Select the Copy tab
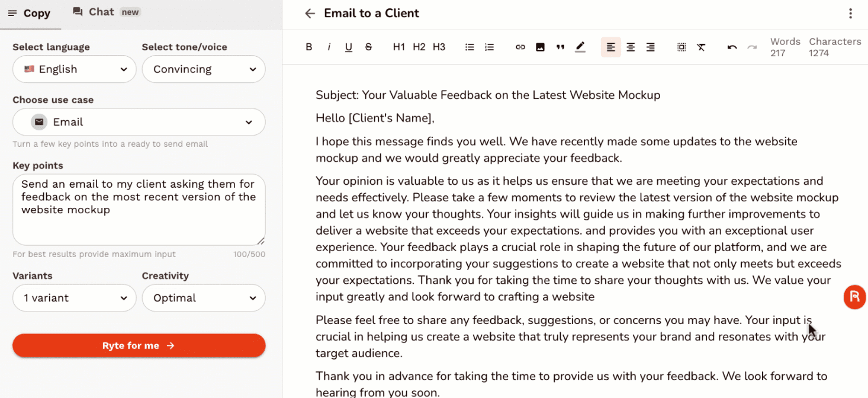The height and width of the screenshot is (398, 868). point(30,14)
